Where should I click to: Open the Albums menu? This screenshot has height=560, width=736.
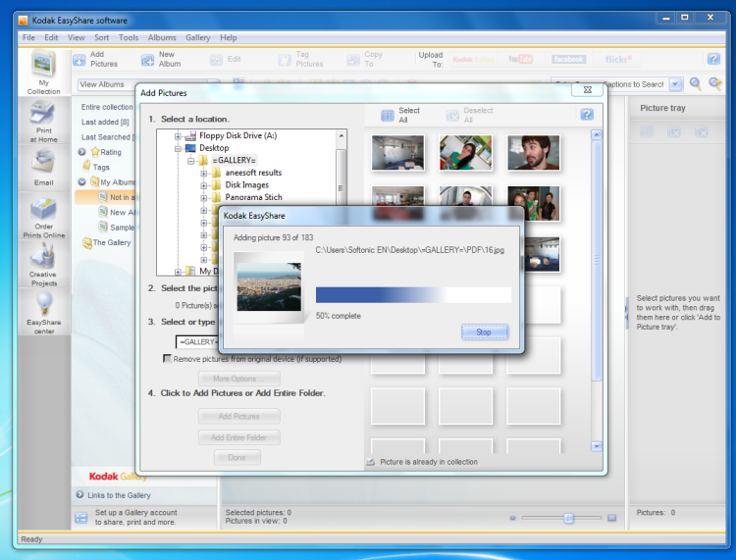[162, 37]
